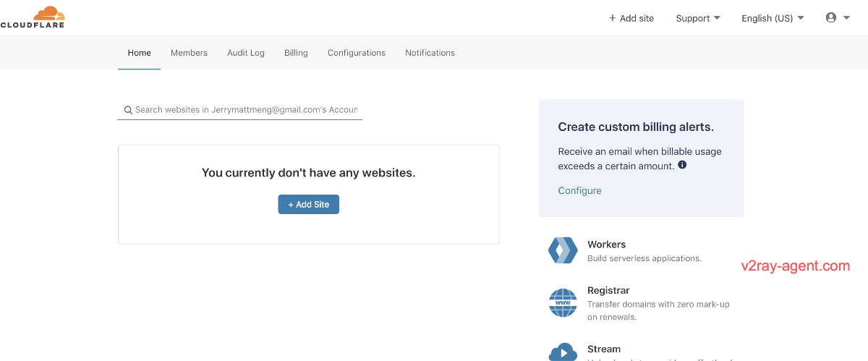The width and height of the screenshot is (868, 361).
Task: Click the user profile avatar icon
Action: (831, 18)
